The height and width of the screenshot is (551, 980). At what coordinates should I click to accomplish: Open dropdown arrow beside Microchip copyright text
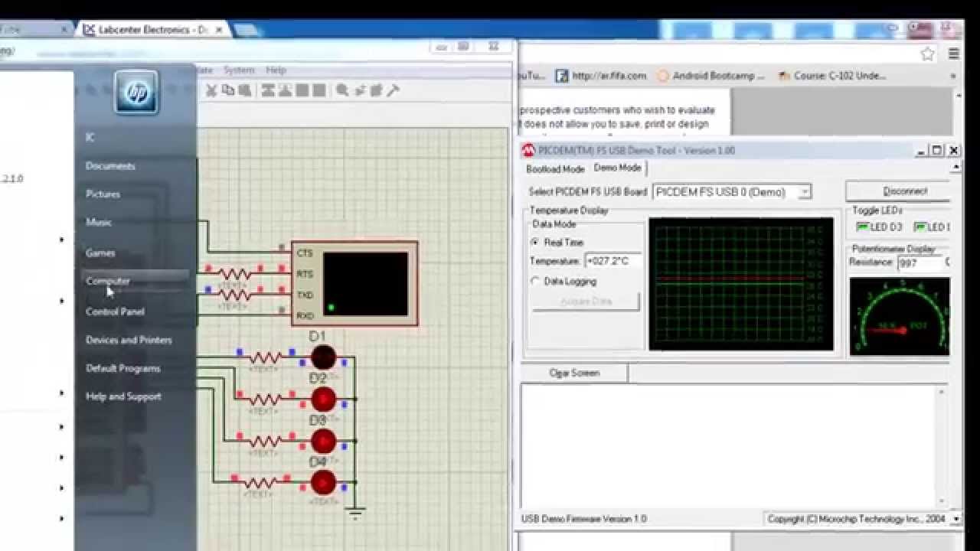tap(955, 519)
